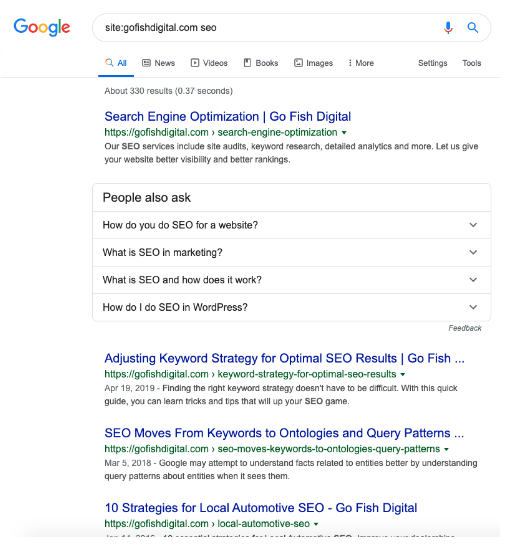Viewport: 512px width, 545px height.
Task: Open the Books search tab
Action: coord(261,63)
